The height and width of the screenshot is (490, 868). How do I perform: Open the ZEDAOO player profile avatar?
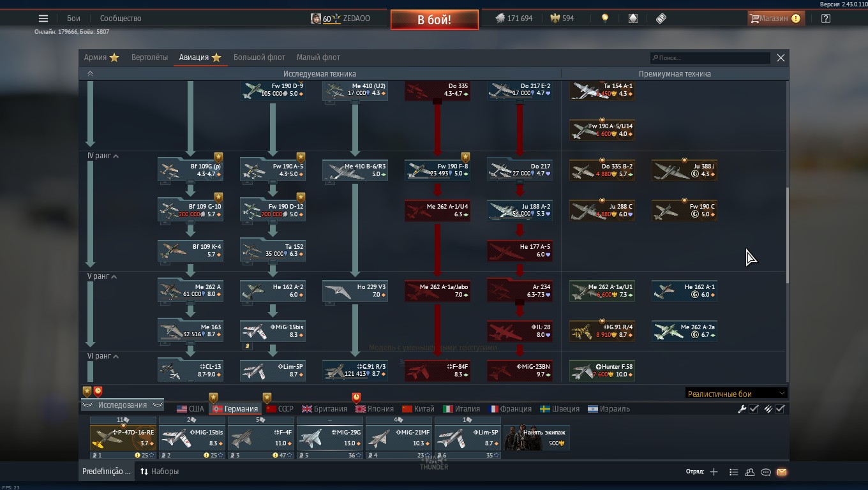316,19
